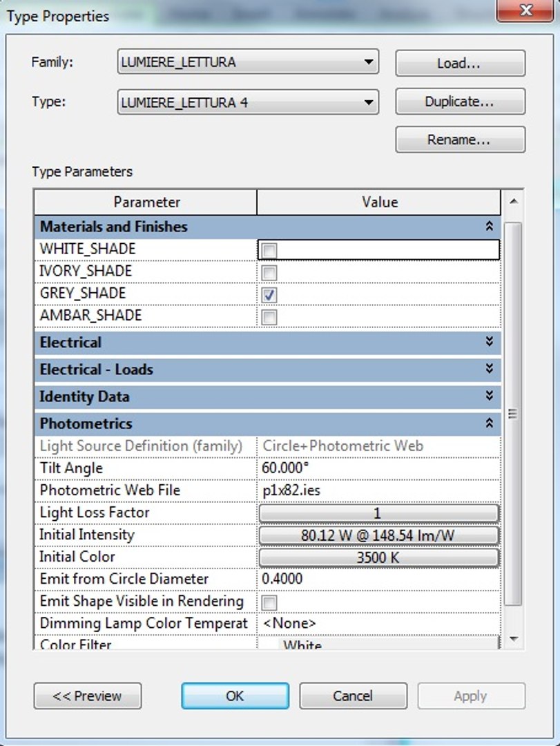Tick the AMBAR_SHADE checkbox

269,317
